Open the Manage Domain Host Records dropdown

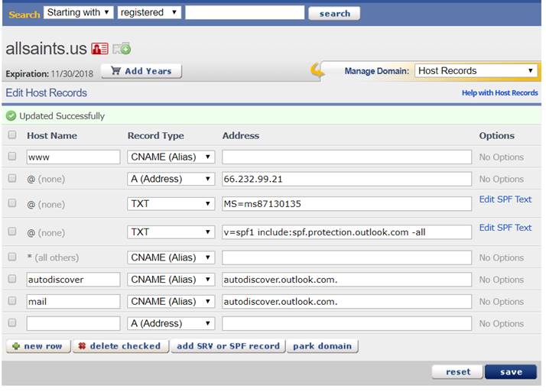click(476, 71)
